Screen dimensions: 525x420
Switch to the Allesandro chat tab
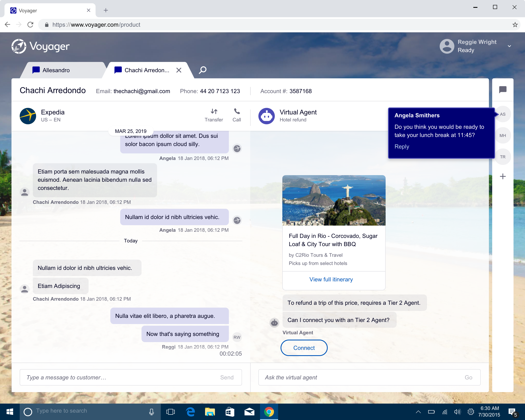[x=63, y=70]
